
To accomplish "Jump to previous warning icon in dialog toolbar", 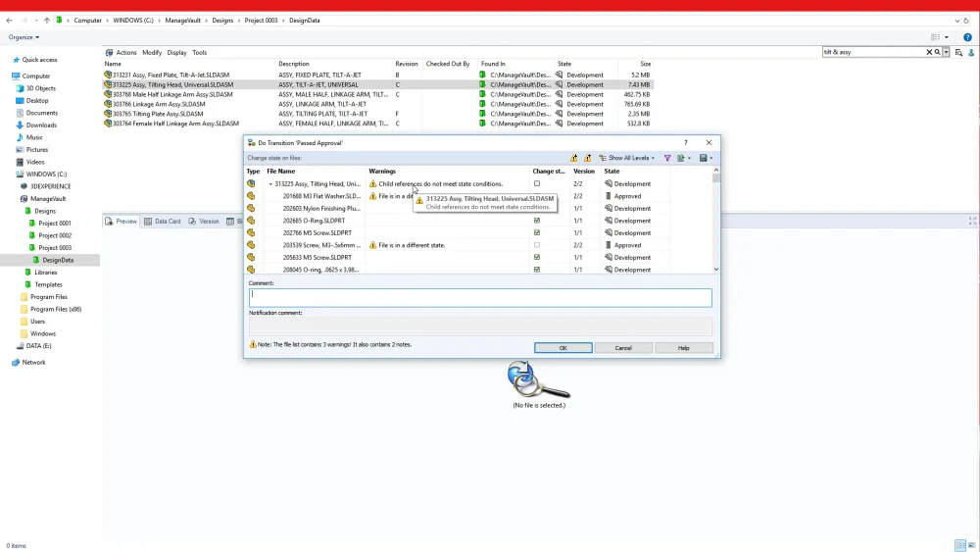I will tap(587, 158).
